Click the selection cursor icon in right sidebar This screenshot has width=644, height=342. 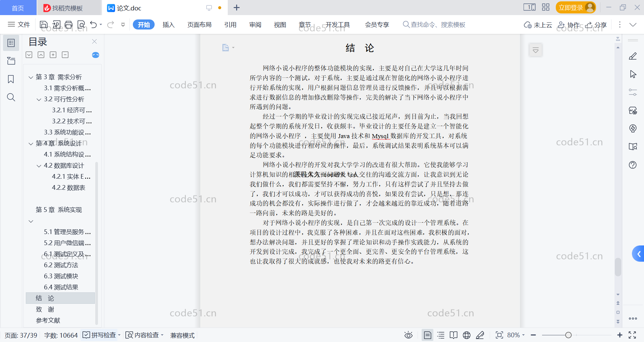pos(633,74)
